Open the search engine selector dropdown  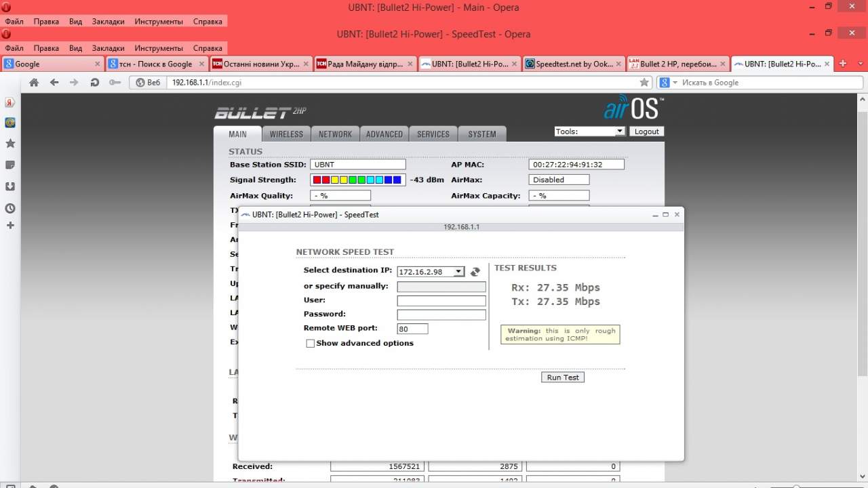(x=667, y=83)
